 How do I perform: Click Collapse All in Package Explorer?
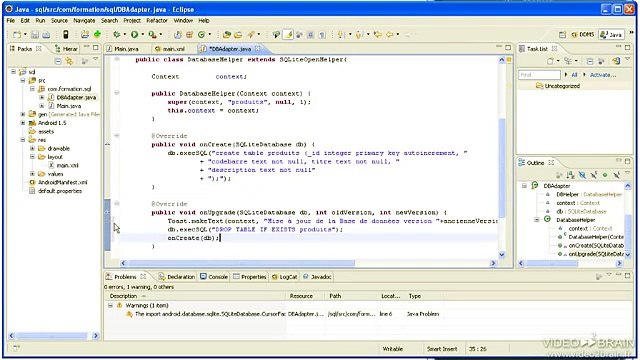[58, 61]
